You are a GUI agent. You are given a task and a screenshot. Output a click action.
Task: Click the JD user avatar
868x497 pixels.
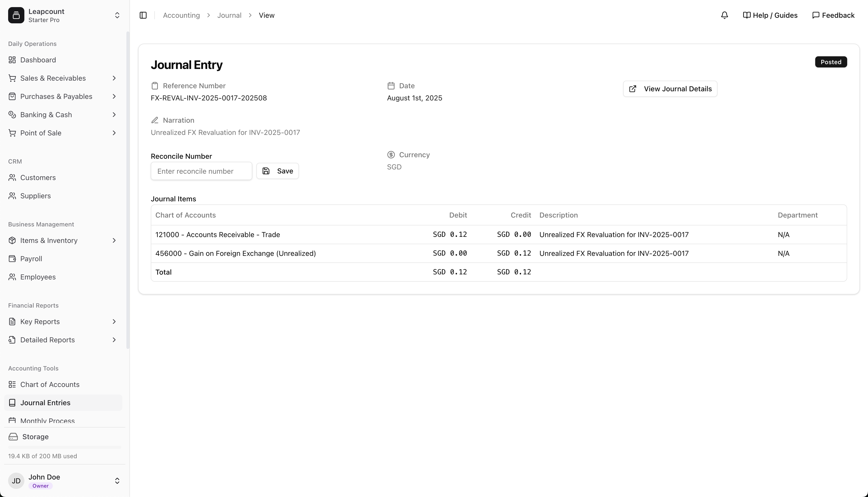tap(16, 481)
